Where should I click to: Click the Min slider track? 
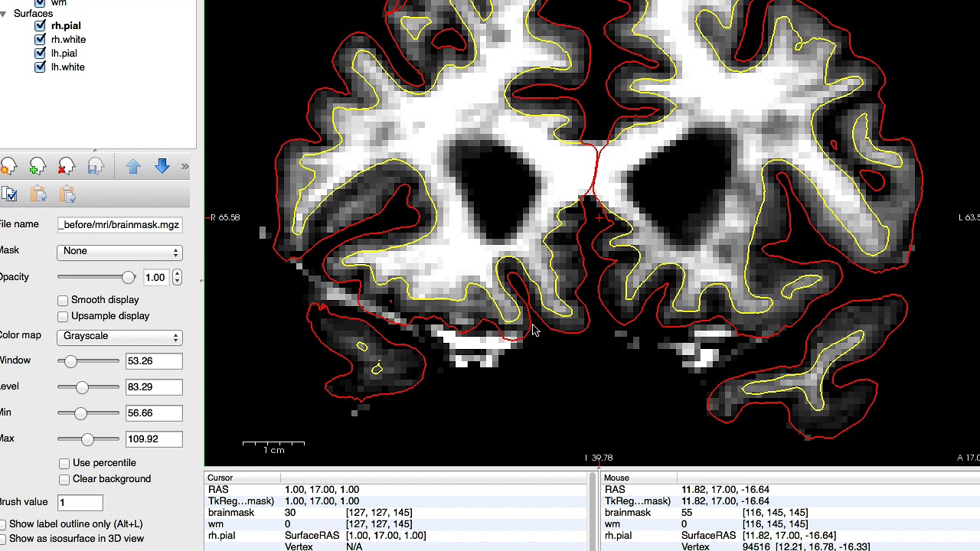(88, 413)
